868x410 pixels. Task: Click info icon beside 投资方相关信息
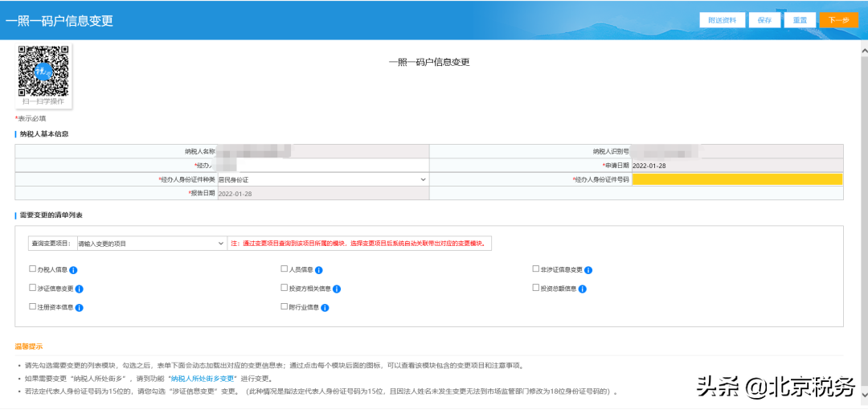click(337, 289)
